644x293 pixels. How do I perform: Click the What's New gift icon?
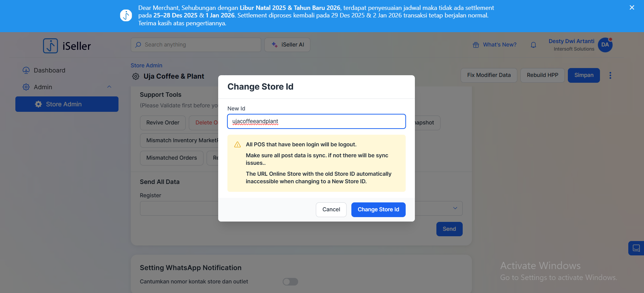coord(476,45)
